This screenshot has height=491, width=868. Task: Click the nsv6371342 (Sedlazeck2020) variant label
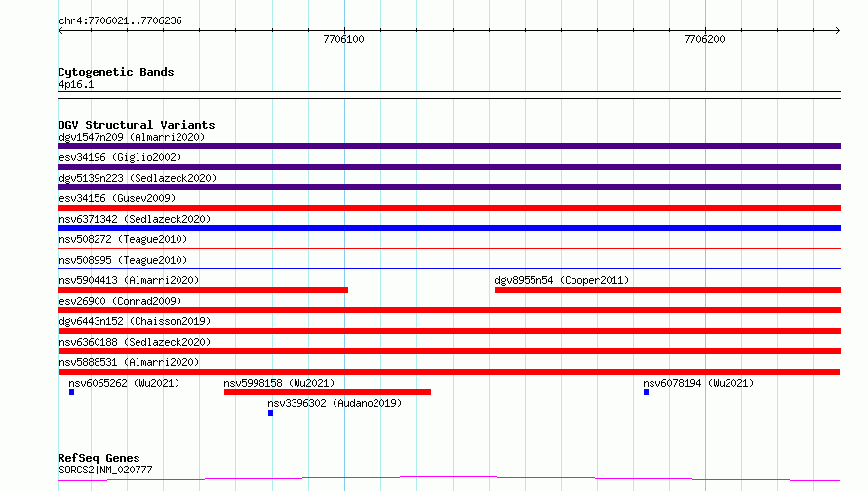point(135,219)
